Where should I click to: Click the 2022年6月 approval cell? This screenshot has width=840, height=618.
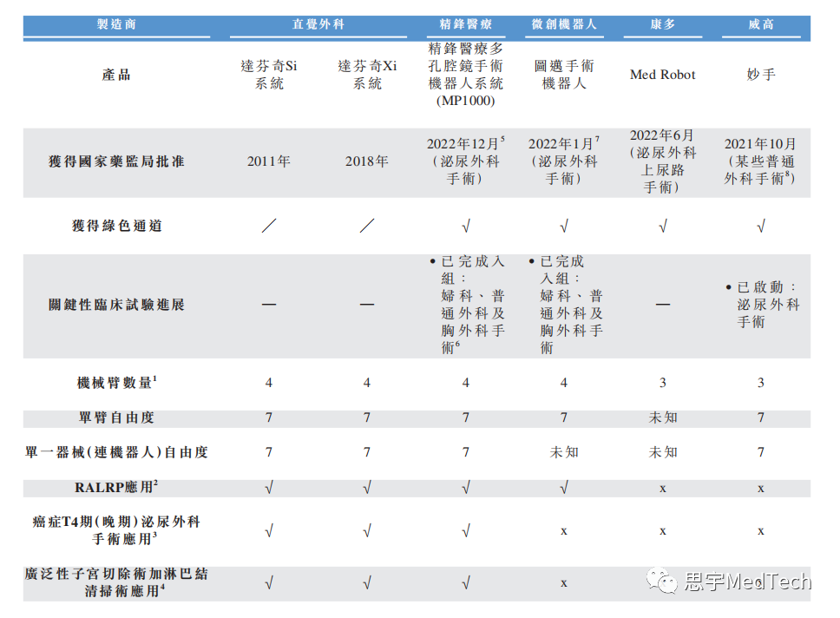(x=663, y=161)
